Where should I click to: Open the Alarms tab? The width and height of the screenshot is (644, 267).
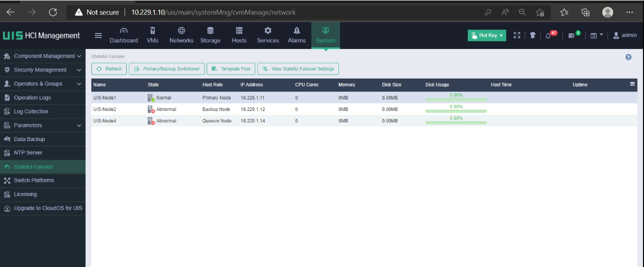(x=297, y=35)
